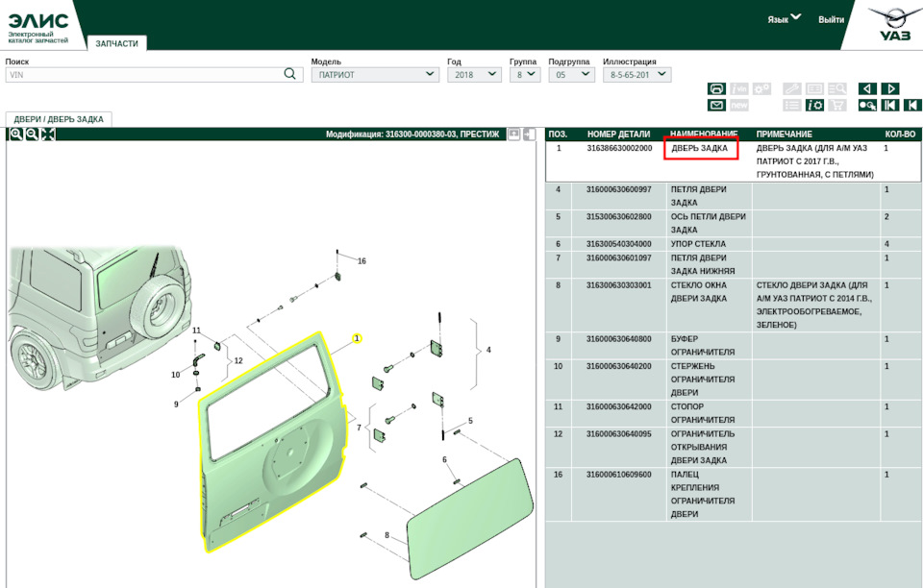This screenshot has height=588, width=923.
Task: Click the СТЕКЛО ОКНА ДВЕРИ ЗАДКА name
Action: click(x=699, y=292)
